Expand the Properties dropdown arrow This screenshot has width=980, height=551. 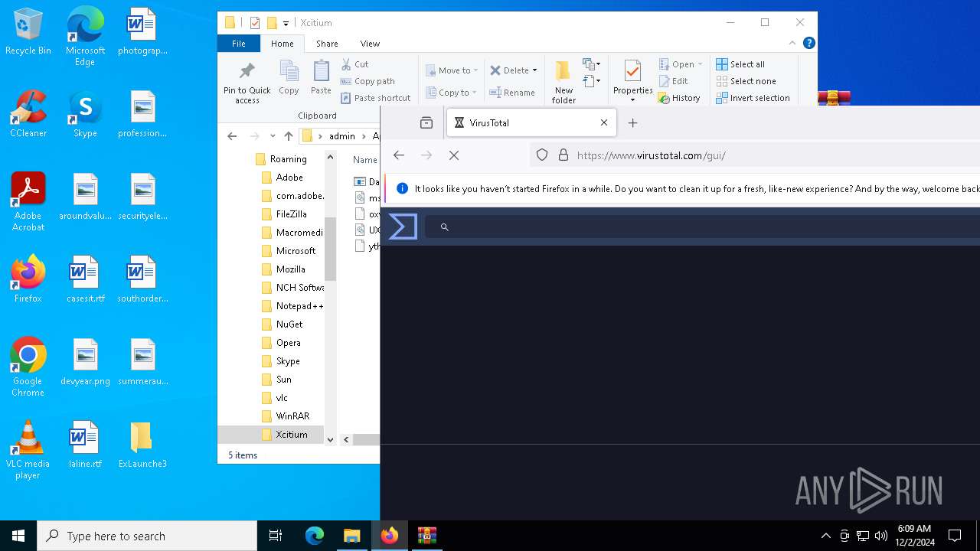[632, 100]
